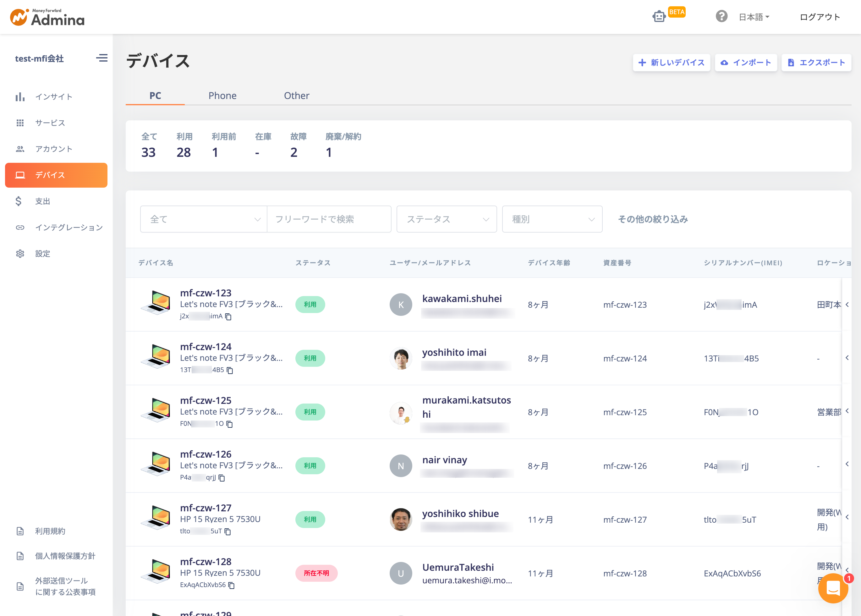Copy mf-czw-128's serial using the copy icon

232,586
